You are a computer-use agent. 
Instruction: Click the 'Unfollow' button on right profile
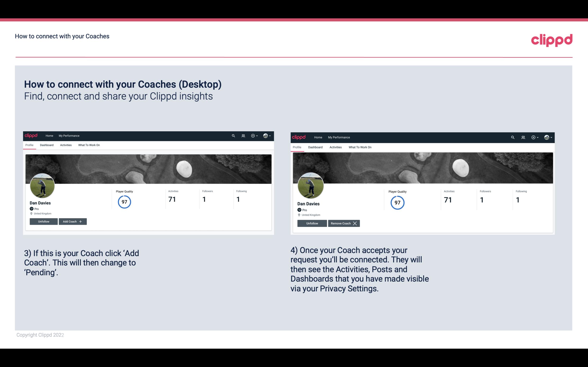(312, 223)
